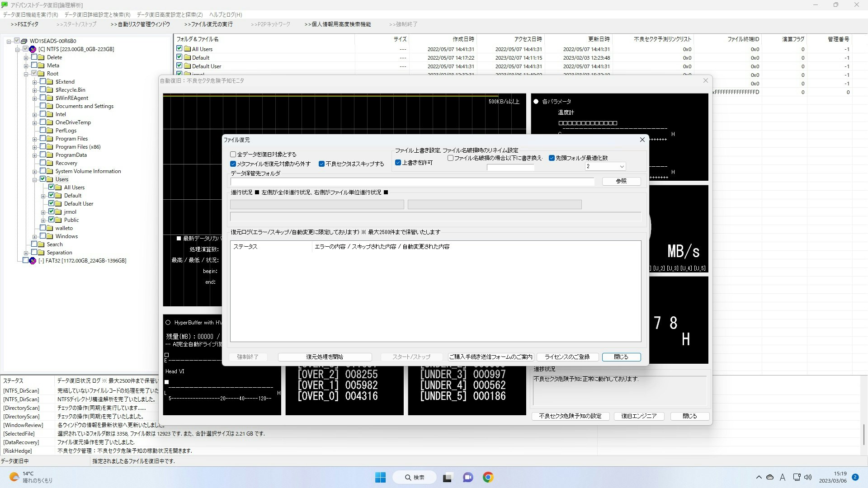Click the Windows Start button
868x488 pixels.
(x=380, y=477)
